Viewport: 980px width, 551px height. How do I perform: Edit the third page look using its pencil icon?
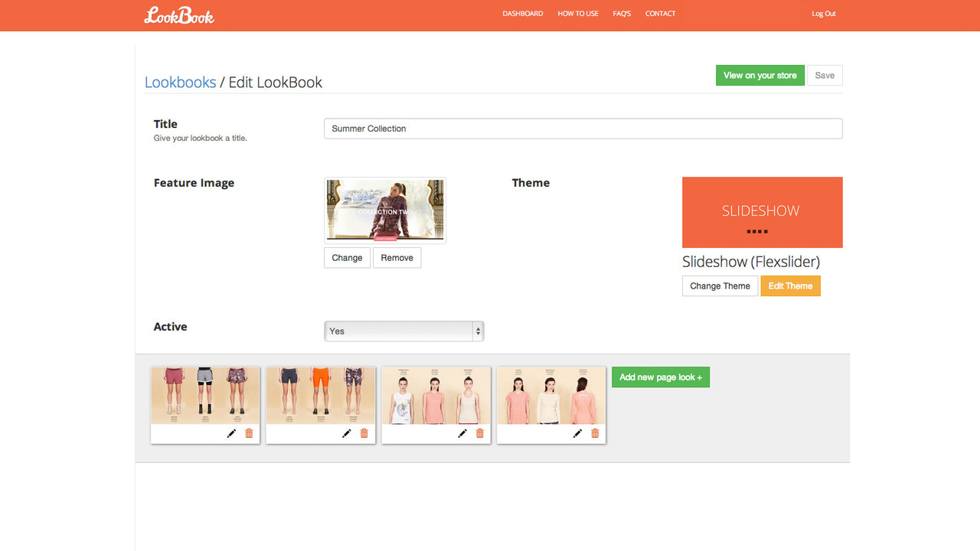[x=462, y=432]
